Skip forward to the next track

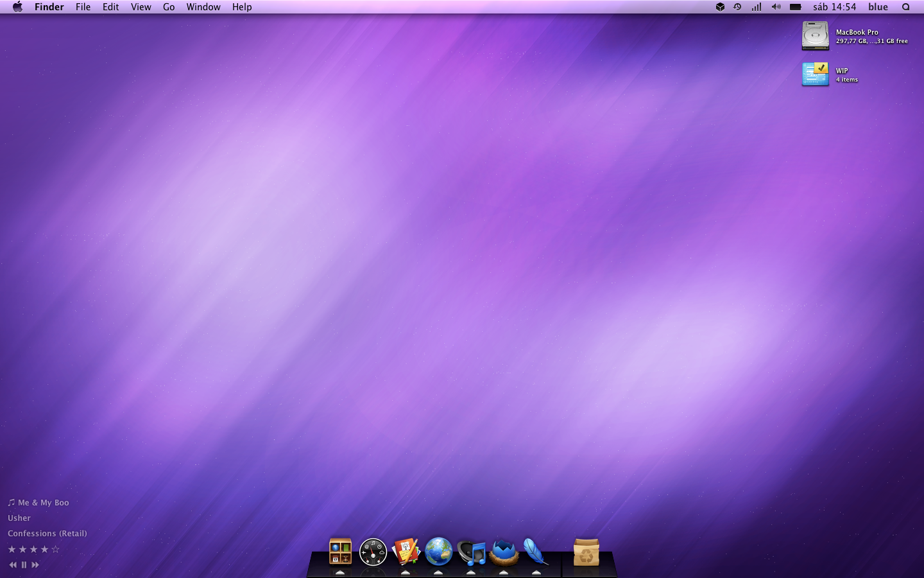tap(35, 565)
